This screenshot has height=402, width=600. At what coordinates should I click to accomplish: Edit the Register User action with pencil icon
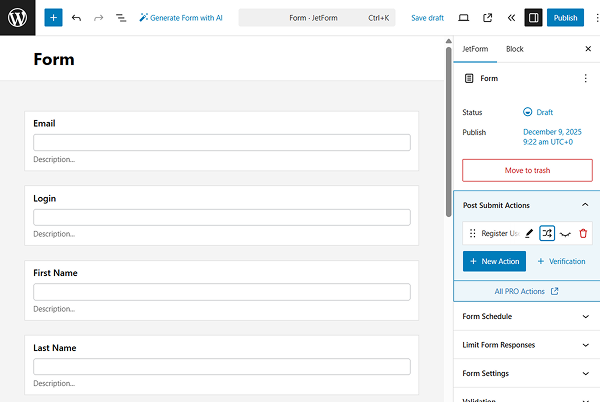[x=529, y=233]
